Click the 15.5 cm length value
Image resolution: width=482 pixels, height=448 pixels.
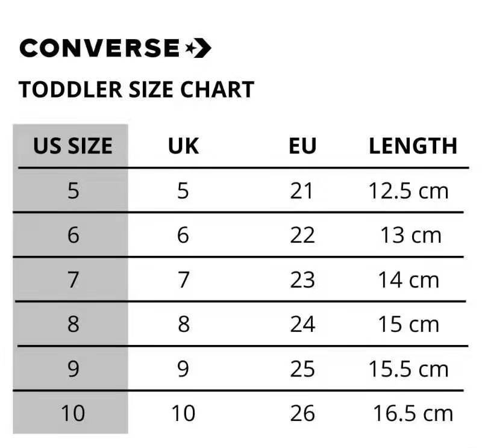[408, 369]
